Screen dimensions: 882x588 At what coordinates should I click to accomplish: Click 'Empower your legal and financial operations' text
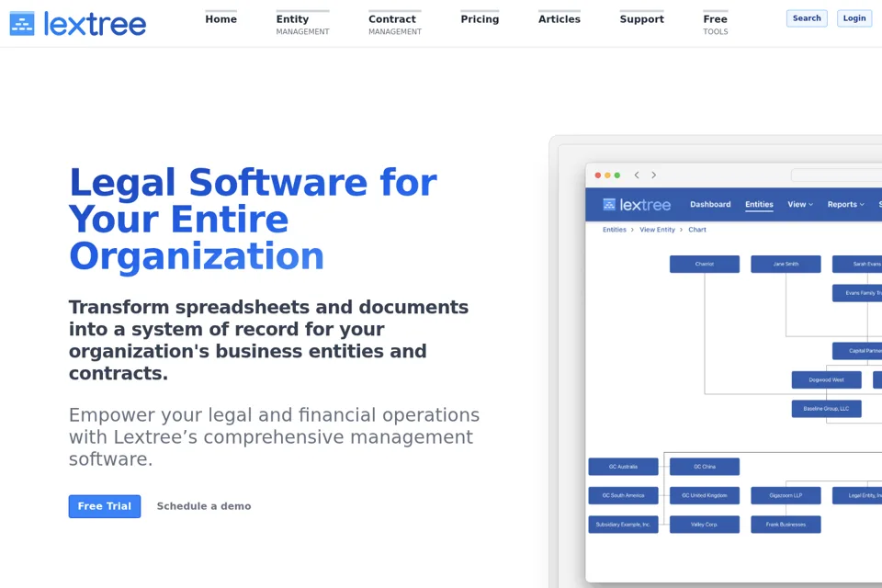click(274, 436)
